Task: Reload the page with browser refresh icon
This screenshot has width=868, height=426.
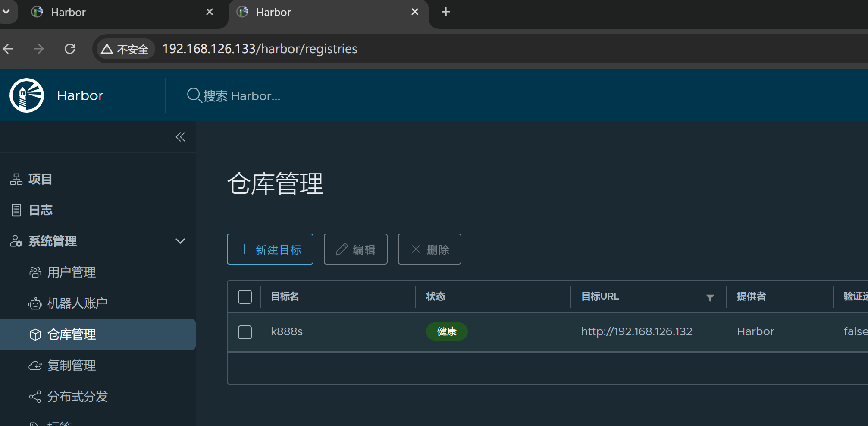Action: [x=70, y=49]
